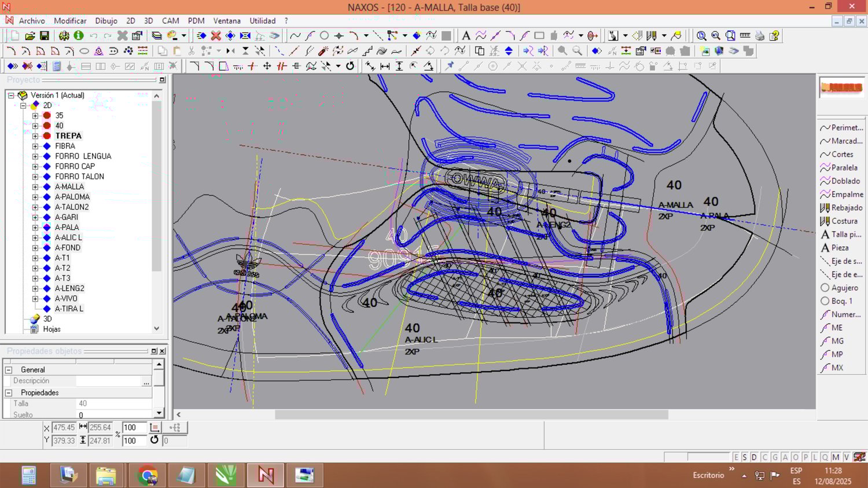Collapse the General properties section
868x488 pixels.
(9, 370)
